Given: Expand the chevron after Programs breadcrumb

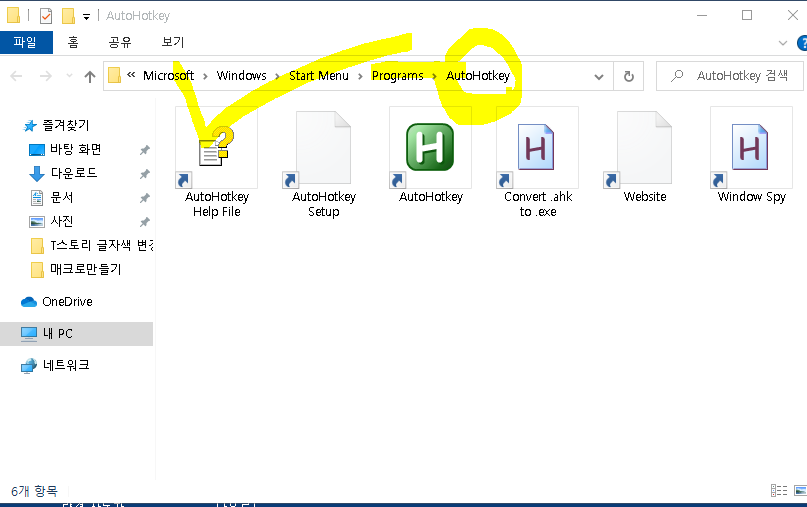Looking at the screenshot, I should [x=434, y=77].
